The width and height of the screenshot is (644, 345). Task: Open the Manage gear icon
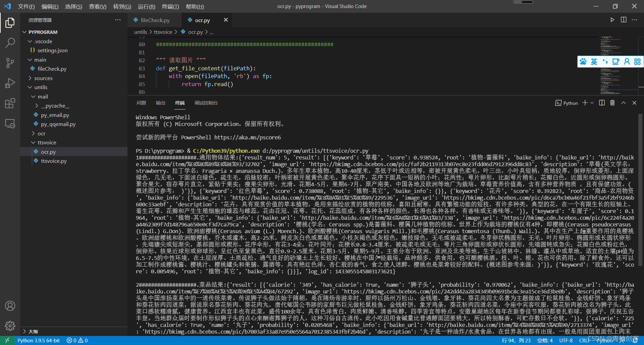click(10, 326)
